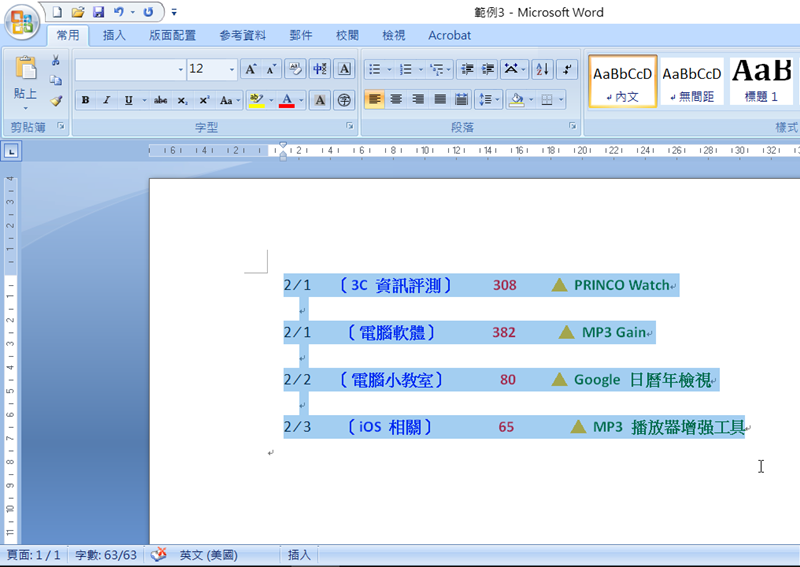
Task: Click the Save icon in quick access toolbar
Action: (98, 12)
